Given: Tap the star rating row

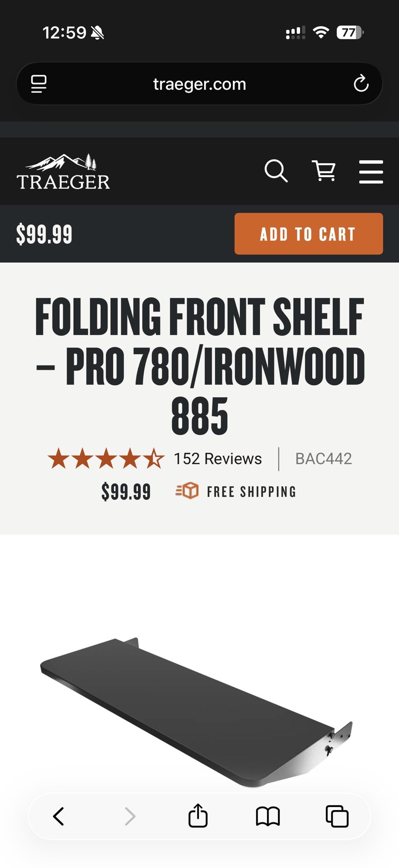Looking at the screenshot, I should [x=106, y=459].
